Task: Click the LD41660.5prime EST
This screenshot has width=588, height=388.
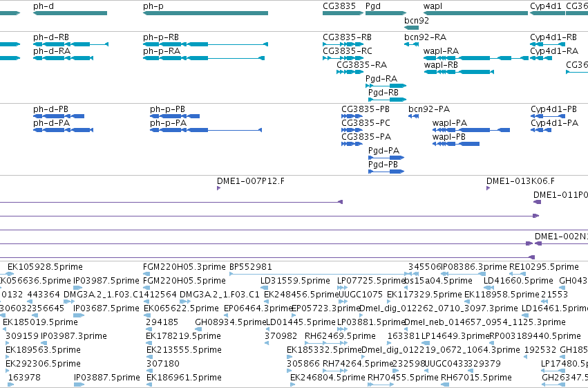Action: tap(518, 281)
